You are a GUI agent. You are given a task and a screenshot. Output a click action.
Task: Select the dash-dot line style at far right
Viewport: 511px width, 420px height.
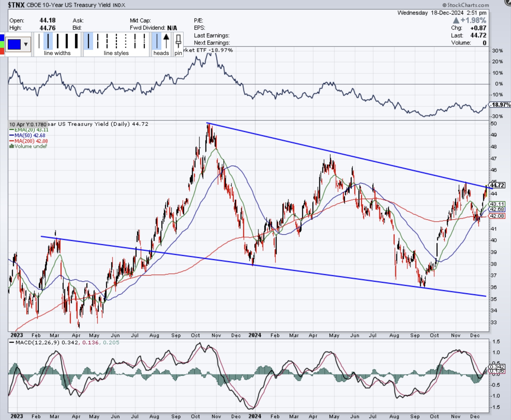pyautogui.click(x=144, y=41)
